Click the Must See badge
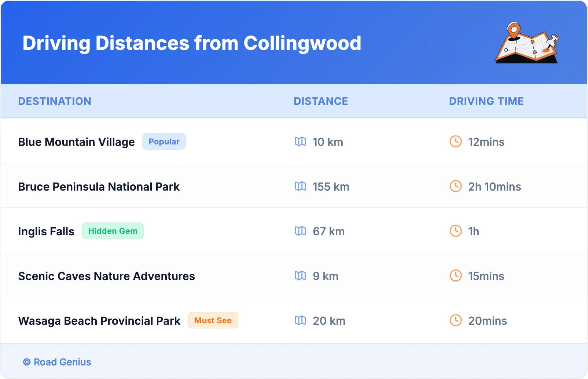 click(213, 320)
